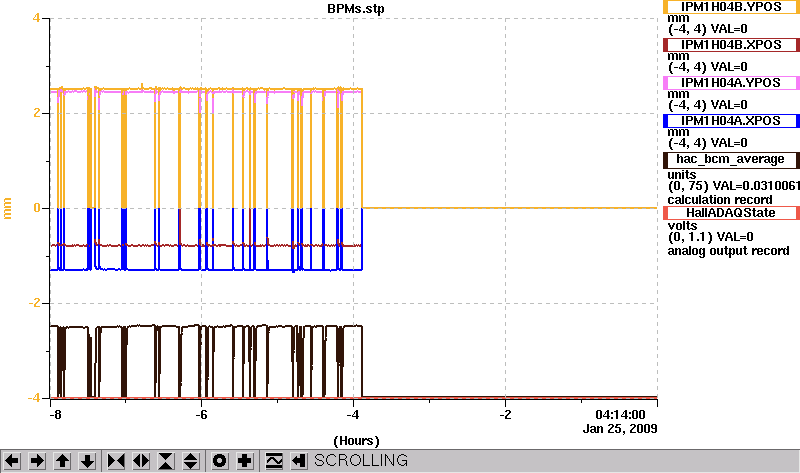This screenshot has width=800, height=473.
Task: Zoom out vertically on value axis
Action: (191, 461)
